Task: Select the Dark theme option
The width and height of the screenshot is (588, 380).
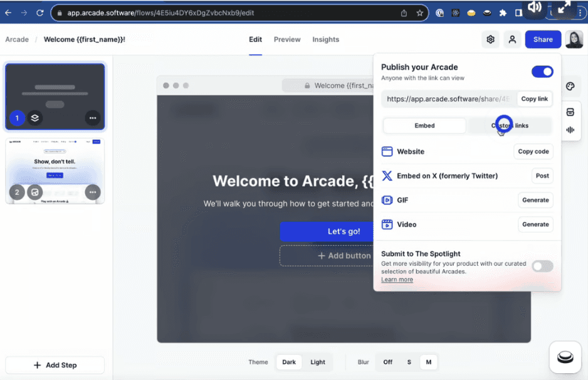Action: [289, 362]
